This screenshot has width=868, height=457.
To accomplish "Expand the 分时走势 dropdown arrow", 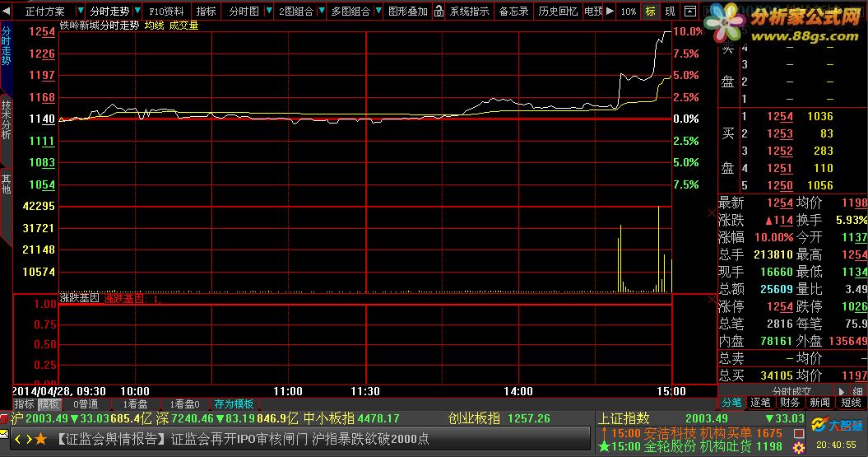I will click(137, 11).
